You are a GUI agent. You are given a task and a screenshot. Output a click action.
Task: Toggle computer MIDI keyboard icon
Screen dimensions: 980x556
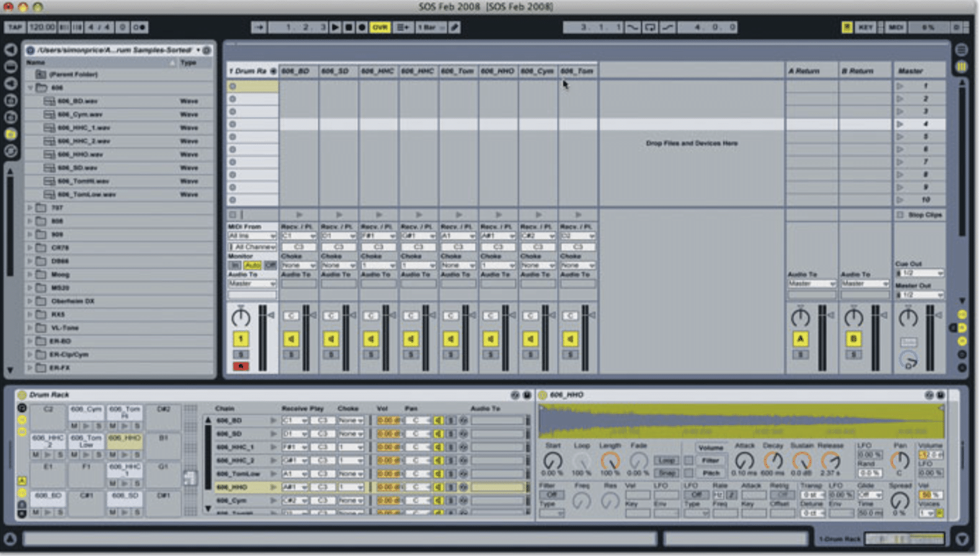click(x=847, y=27)
